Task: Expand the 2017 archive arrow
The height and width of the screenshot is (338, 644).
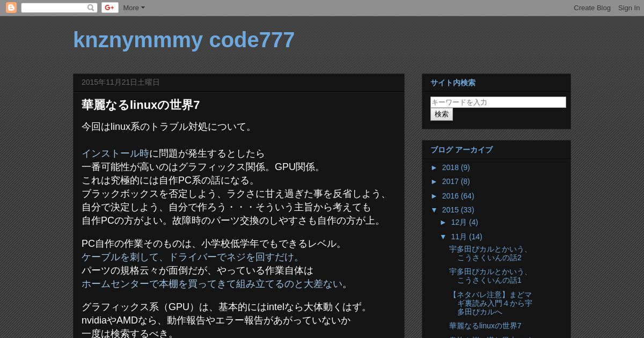Action: click(435, 181)
